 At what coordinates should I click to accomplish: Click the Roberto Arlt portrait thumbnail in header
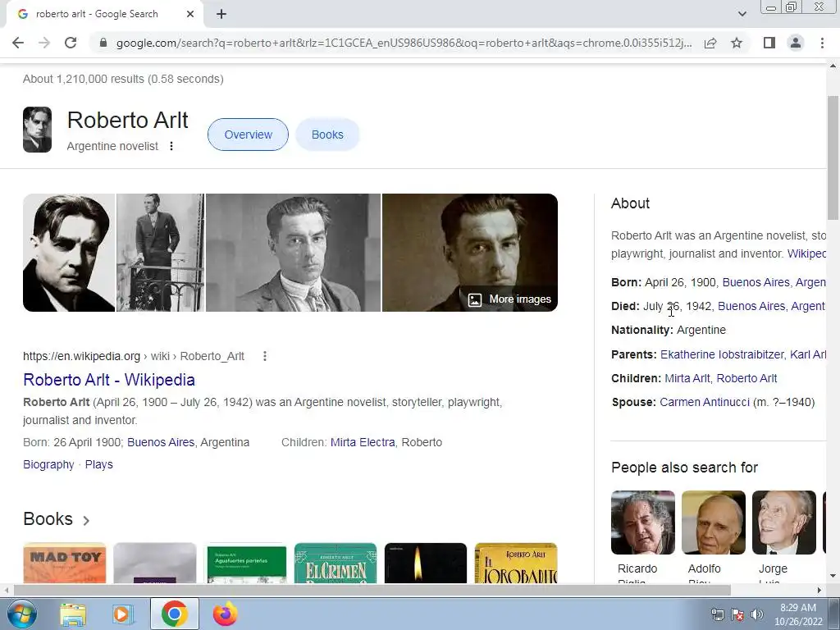(x=37, y=130)
